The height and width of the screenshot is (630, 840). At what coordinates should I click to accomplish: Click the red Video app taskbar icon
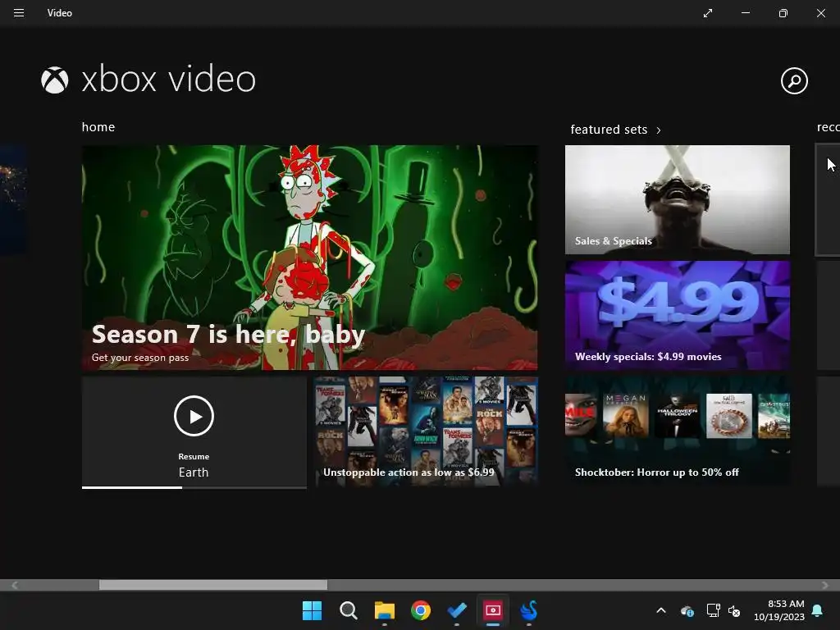click(x=493, y=610)
